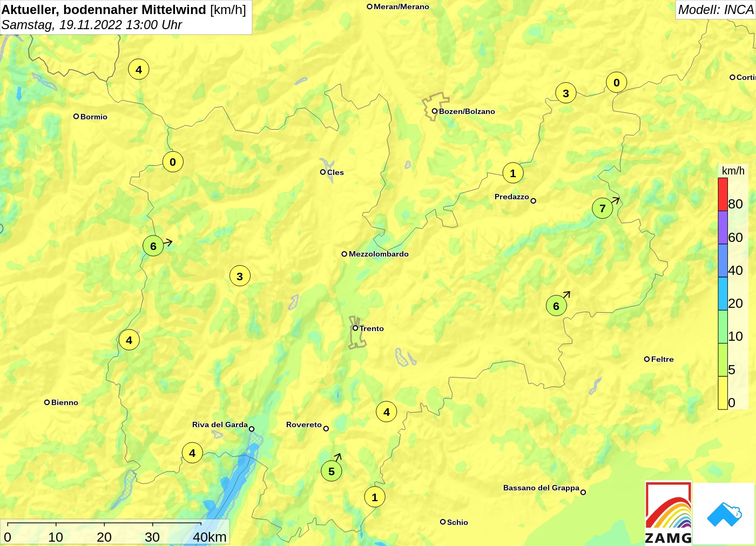Click the 'Mezzolombardo' label
Image resolution: width=756 pixels, height=546 pixels.
click(x=379, y=254)
